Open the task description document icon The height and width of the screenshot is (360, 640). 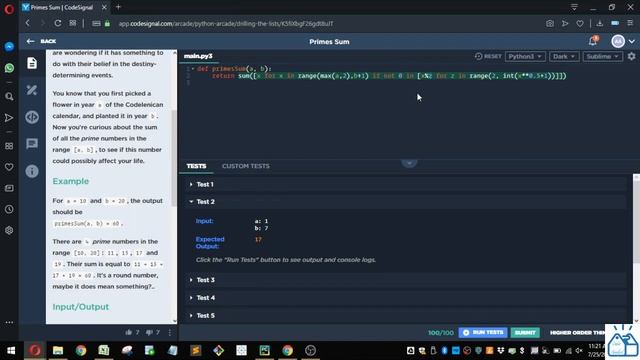(32, 63)
